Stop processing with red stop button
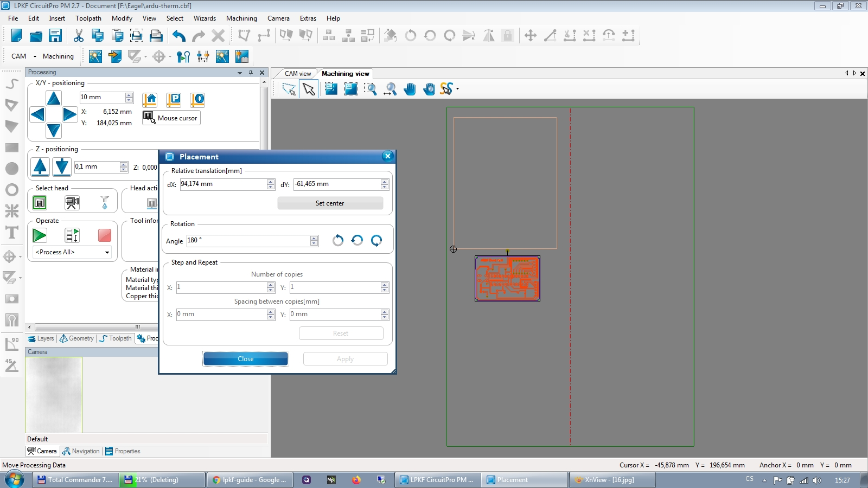This screenshot has width=868, height=488. [x=105, y=235]
